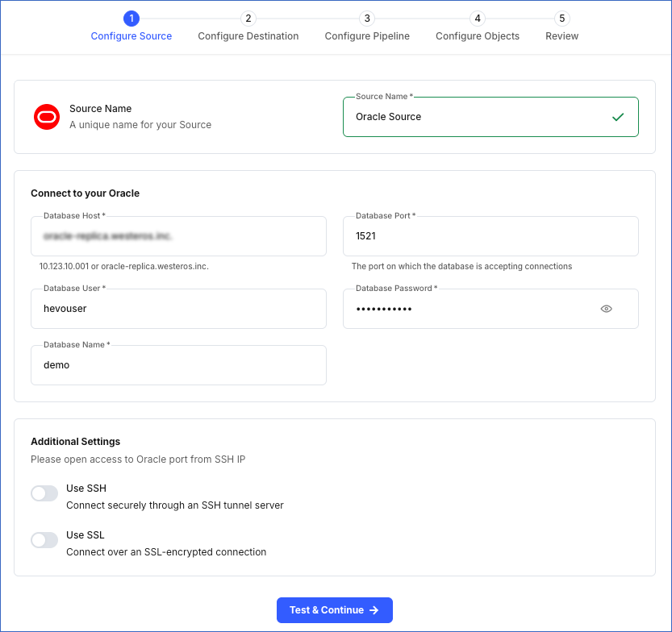This screenshot has height=632, width=672.
Task: Enable the Use SSH toggle
Action: click(x=44, y=493)
